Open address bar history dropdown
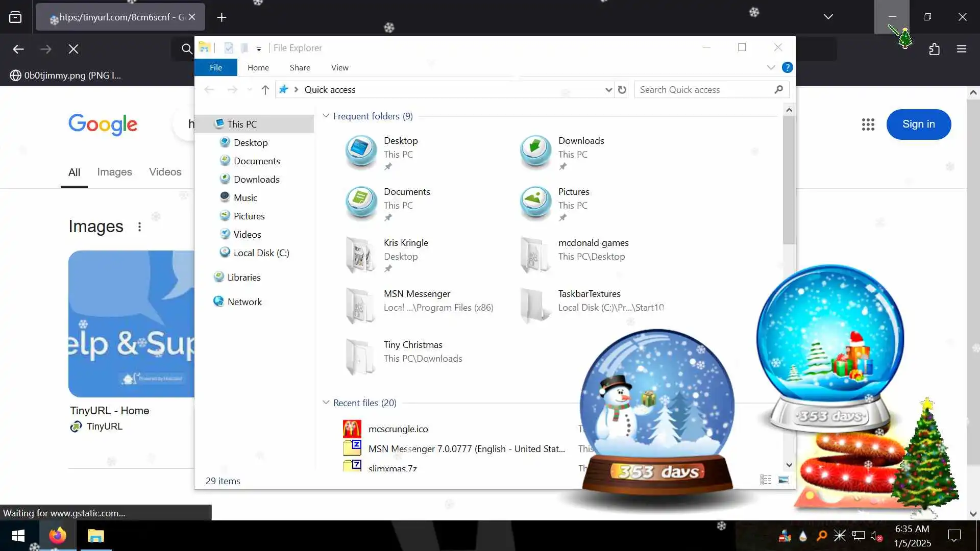The width and height of the screenshot is (980, 551). tap(608, 90)
